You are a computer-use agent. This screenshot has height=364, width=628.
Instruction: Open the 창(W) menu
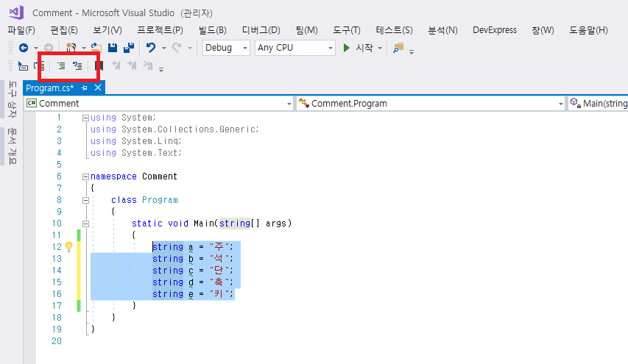[543, 30]
